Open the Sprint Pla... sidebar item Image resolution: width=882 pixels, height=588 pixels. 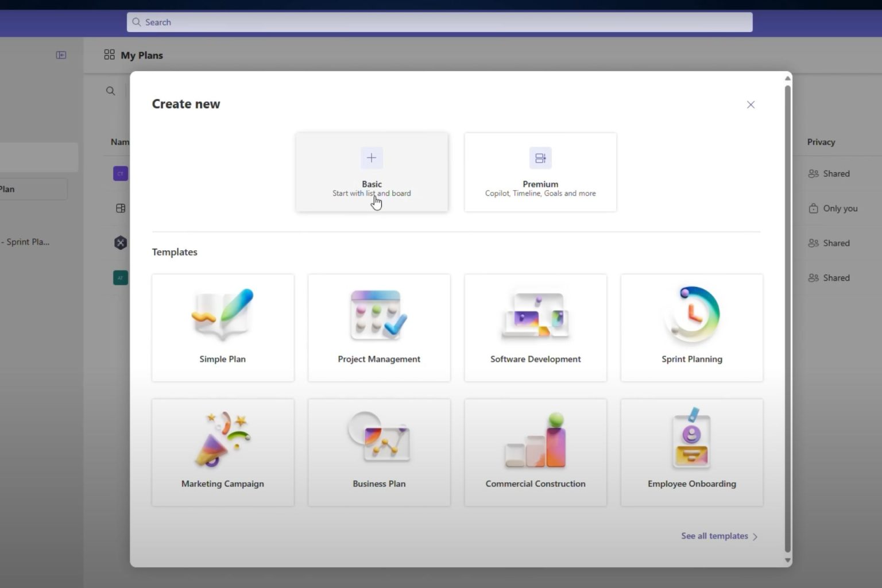(x=25, y=242)
